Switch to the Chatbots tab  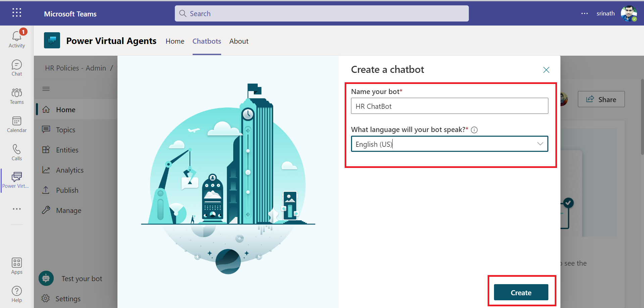(207, 41)
